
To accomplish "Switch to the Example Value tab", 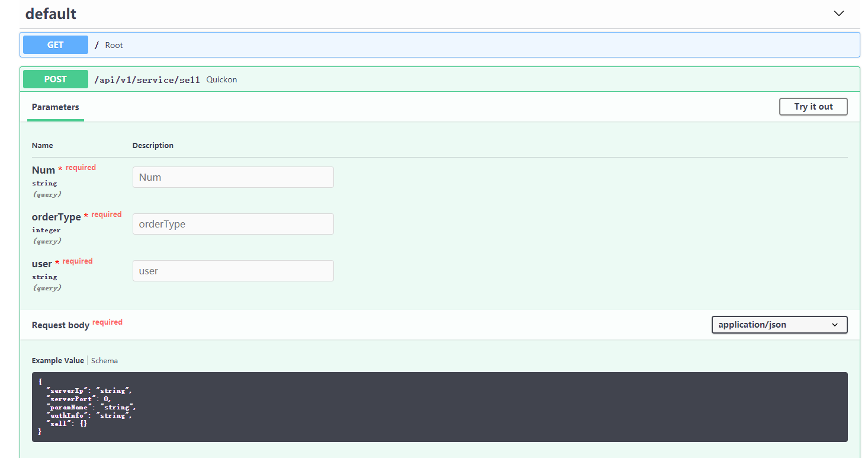I will (57, 360).
